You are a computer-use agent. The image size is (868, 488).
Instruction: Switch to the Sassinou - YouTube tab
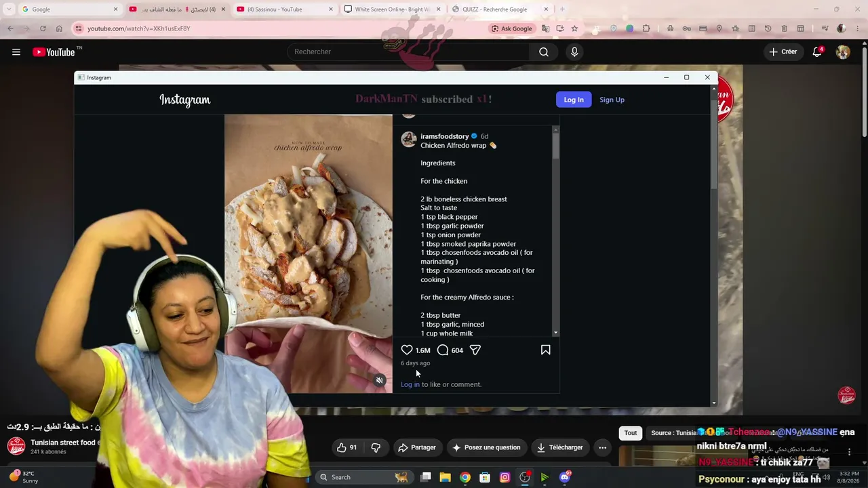point(285,9)
